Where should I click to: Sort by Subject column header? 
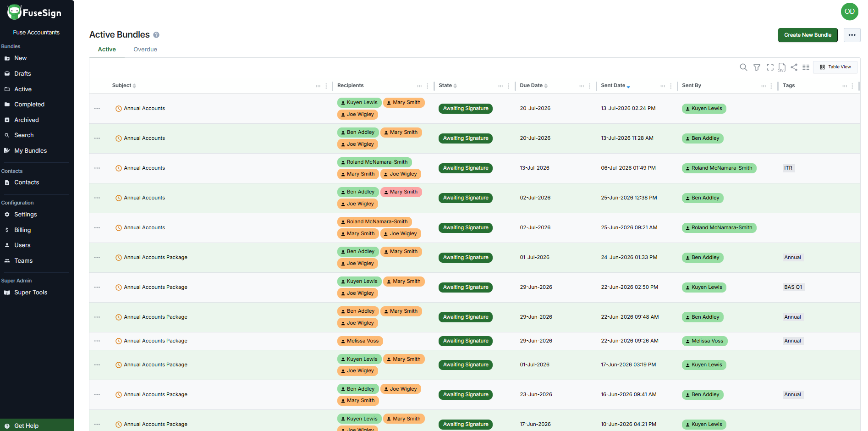[x=124, y=86]
